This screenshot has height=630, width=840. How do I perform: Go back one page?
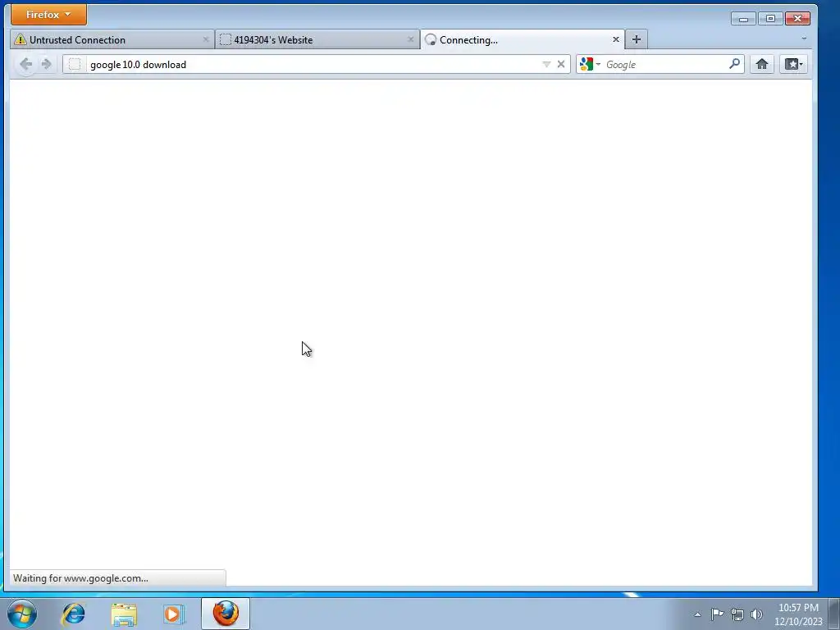pos(25,64)
